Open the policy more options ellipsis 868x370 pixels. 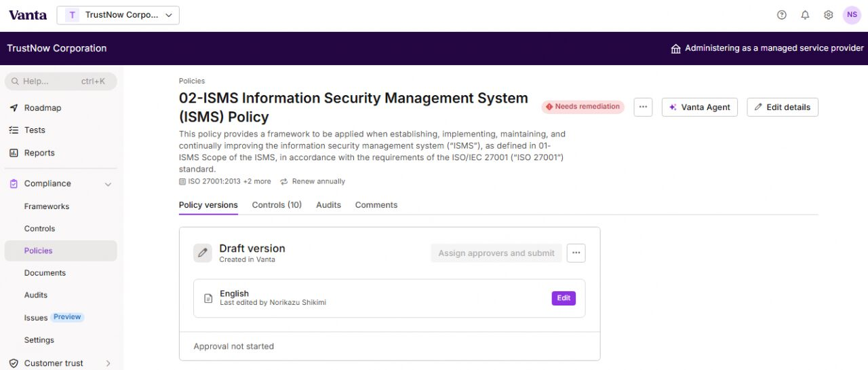click(x=644, y=107)
